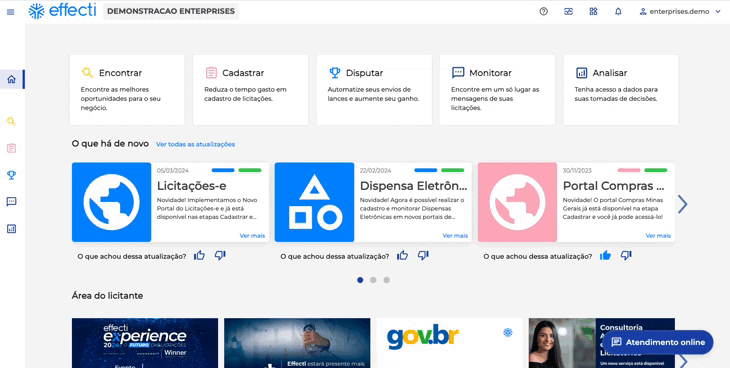The image size is (730, 368).
Task: Dislike the Dispensa Eletrônica update
Action: (423, 255)
